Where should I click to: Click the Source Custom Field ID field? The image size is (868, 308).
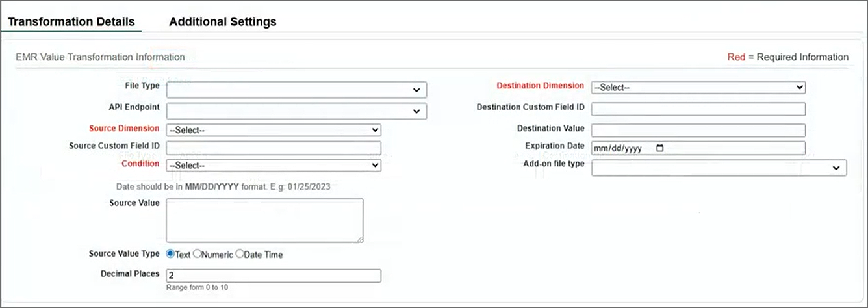click(x=274, y=148)
